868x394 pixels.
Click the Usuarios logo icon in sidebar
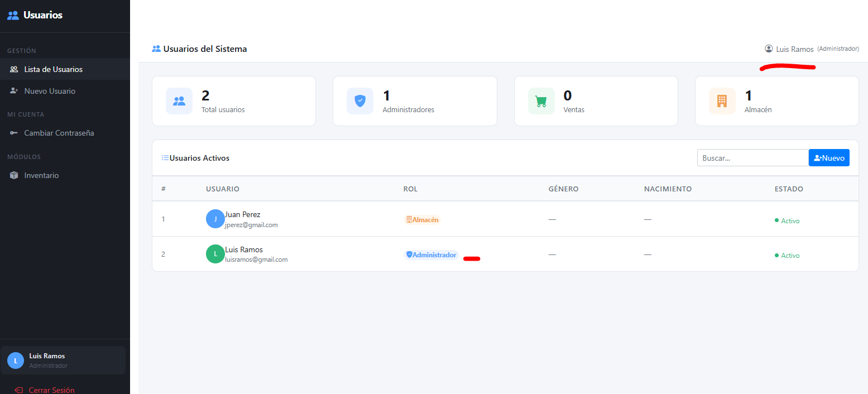tap(13, 16)
